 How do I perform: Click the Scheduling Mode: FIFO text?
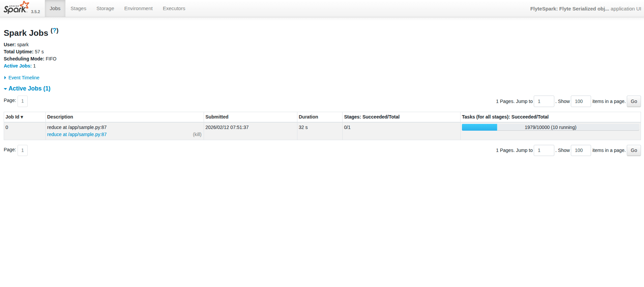click(x=30, y=59)
